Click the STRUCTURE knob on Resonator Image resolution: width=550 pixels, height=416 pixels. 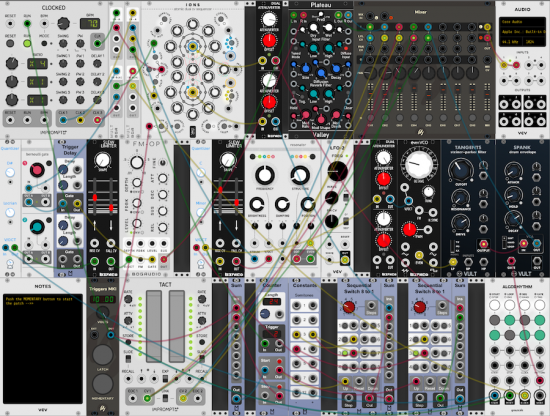pos(300,175)
